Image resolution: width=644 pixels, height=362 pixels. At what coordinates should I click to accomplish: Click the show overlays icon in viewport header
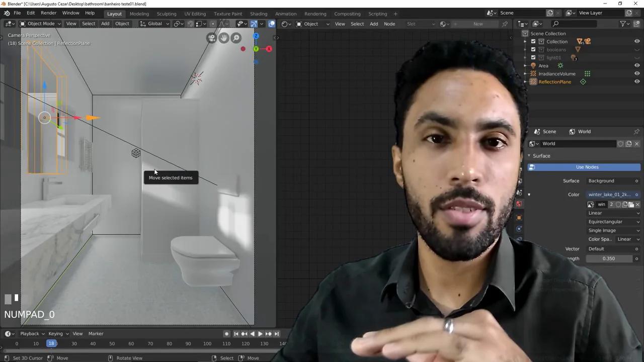pos(254,24)
